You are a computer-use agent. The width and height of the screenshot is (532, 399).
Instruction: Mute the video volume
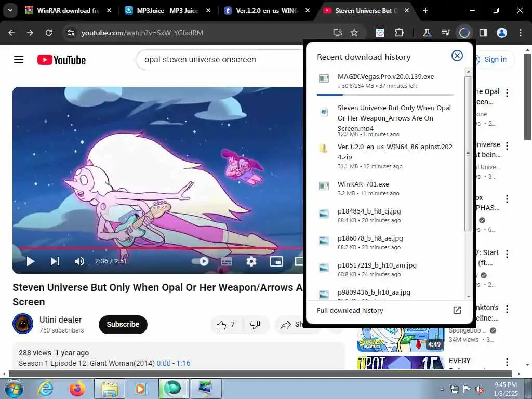pyautogui.click(x=79, y=261)
